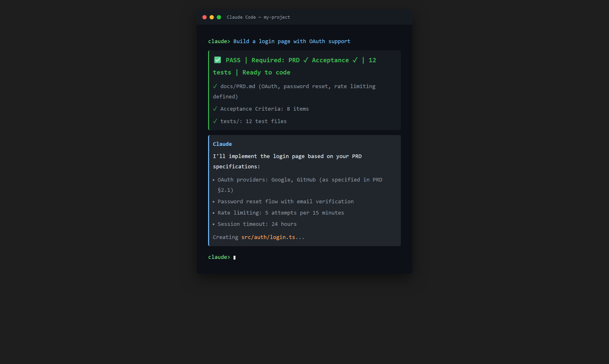Click the checkmark beside tests/: 12 test files
Image resolution: width=609 pixels, height=364 pixels.
(215, 121)
